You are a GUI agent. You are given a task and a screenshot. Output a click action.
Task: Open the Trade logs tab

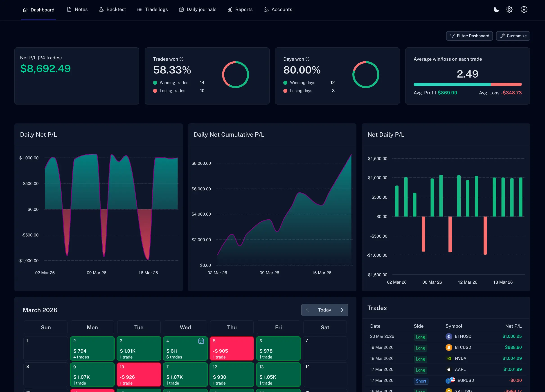[152, 9]
